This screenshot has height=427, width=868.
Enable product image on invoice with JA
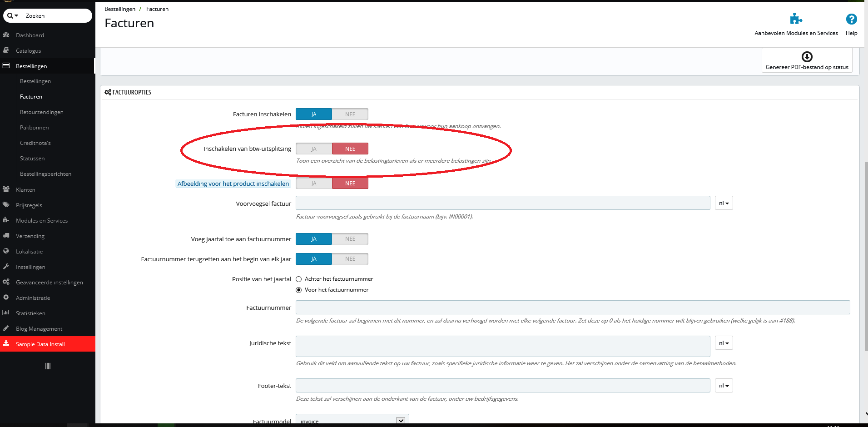pos(314,183)
